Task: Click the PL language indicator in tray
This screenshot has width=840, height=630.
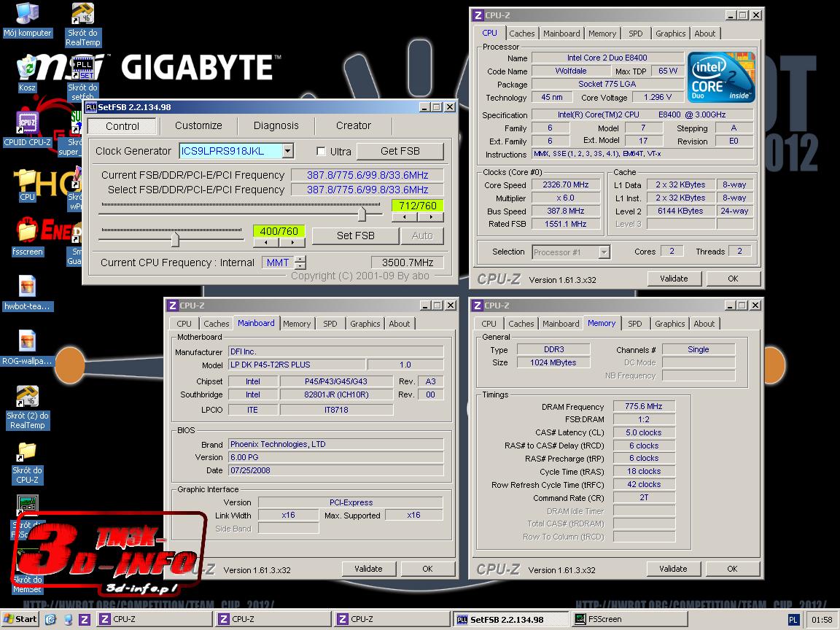Action: pos(793,620)
